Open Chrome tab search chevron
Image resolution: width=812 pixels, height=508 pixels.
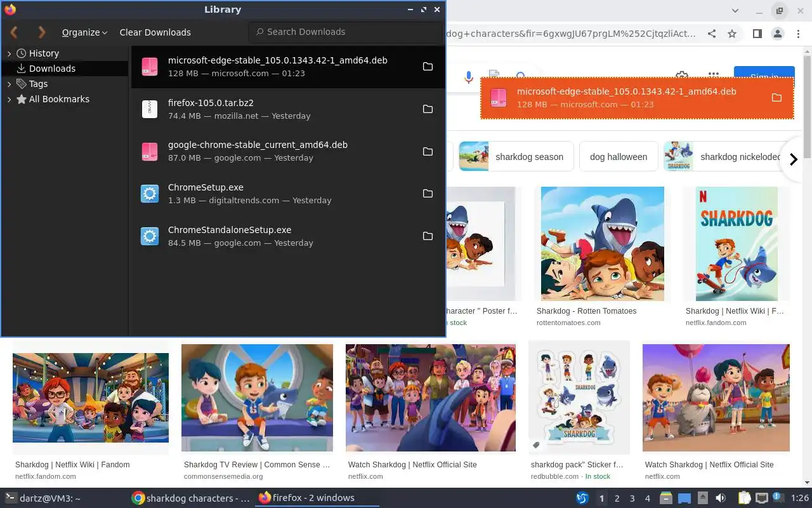(x=735, y=10)
